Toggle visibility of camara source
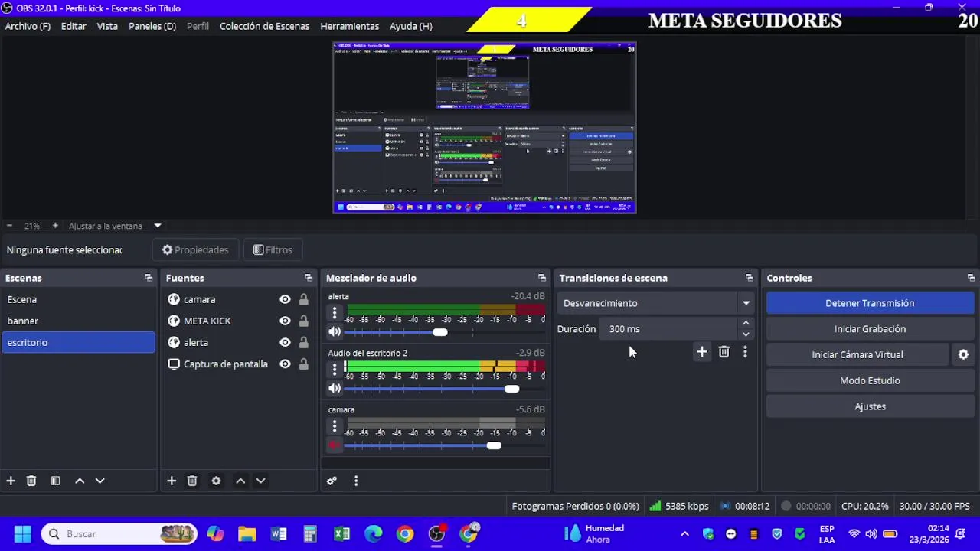Screen dimensions: 980x551 coord(285,299)
